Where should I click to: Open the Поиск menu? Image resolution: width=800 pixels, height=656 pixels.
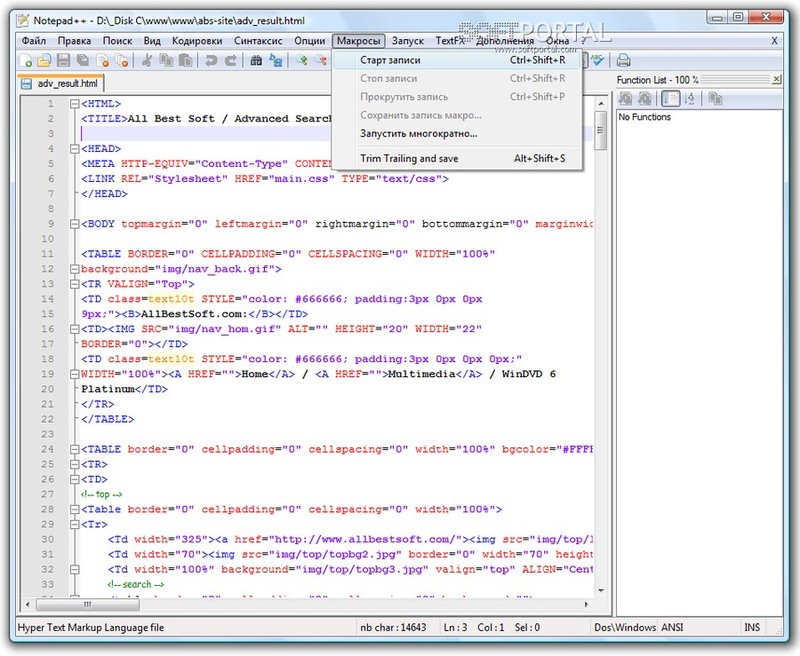click(117, 41)
